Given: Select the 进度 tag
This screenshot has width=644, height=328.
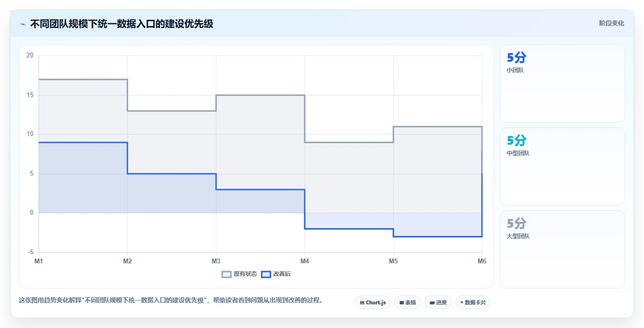Looking at the screenshot, I should click(x=438, y=302).
